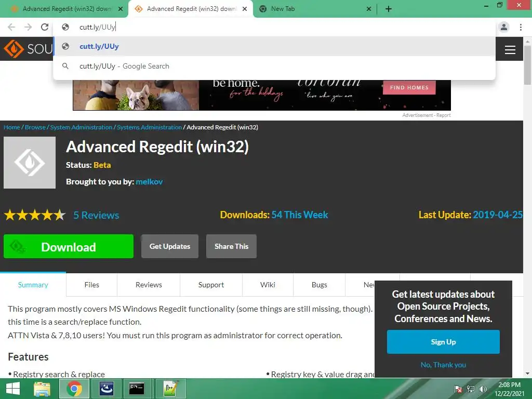Screen dimensions: 532x399
Task: Open the SourceForge hamburger menu
Action: (x=510, y=49)
